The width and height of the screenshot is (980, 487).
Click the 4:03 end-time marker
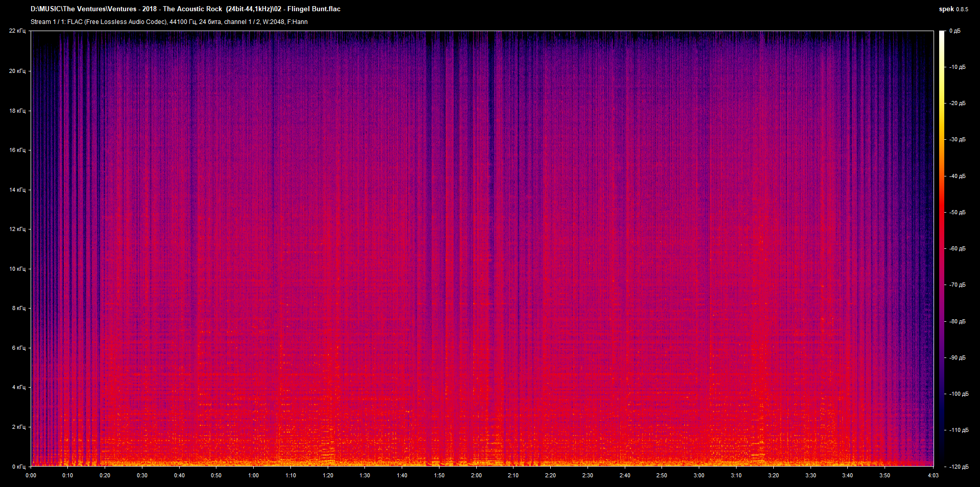933,475
